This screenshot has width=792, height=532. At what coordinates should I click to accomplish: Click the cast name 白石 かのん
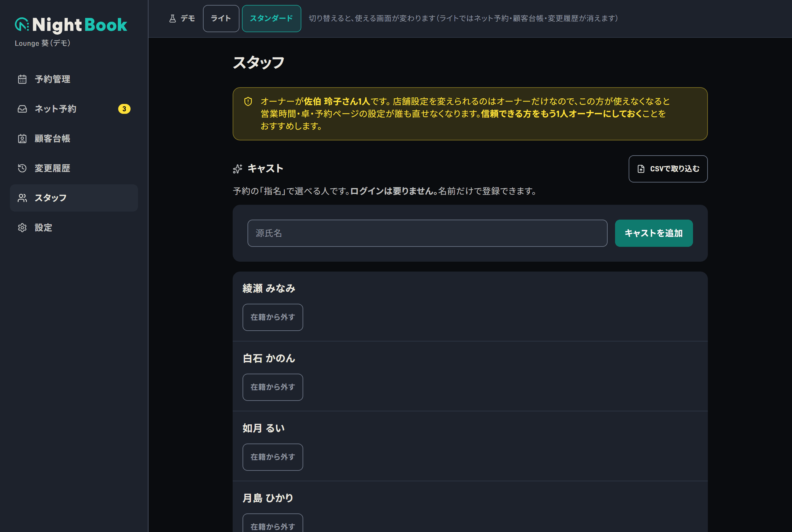(x=269, y=358)
